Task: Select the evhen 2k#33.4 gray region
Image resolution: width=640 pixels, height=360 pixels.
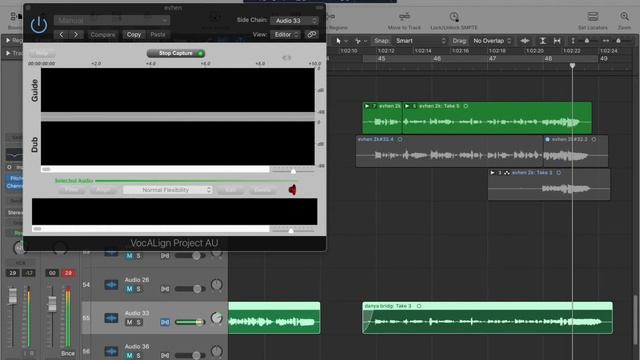Action: pos(449,151)
